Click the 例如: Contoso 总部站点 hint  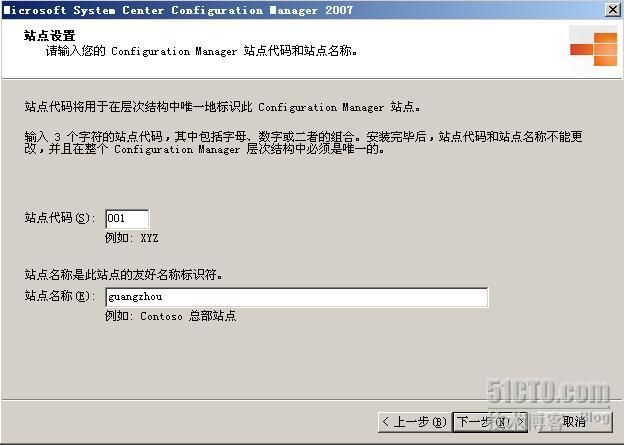pos(170,316)
